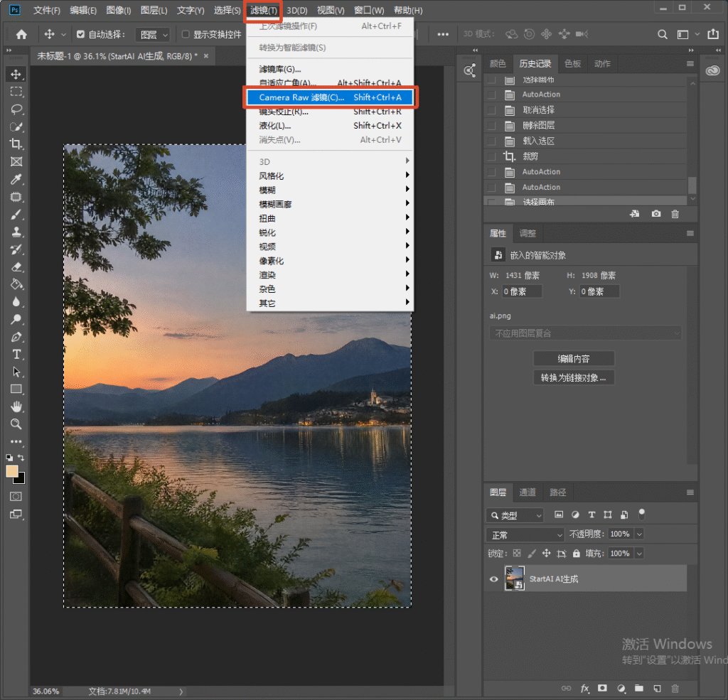728x700 pixels.
Task: Pick the Lasso tool
Action: [x=16, y=109]
